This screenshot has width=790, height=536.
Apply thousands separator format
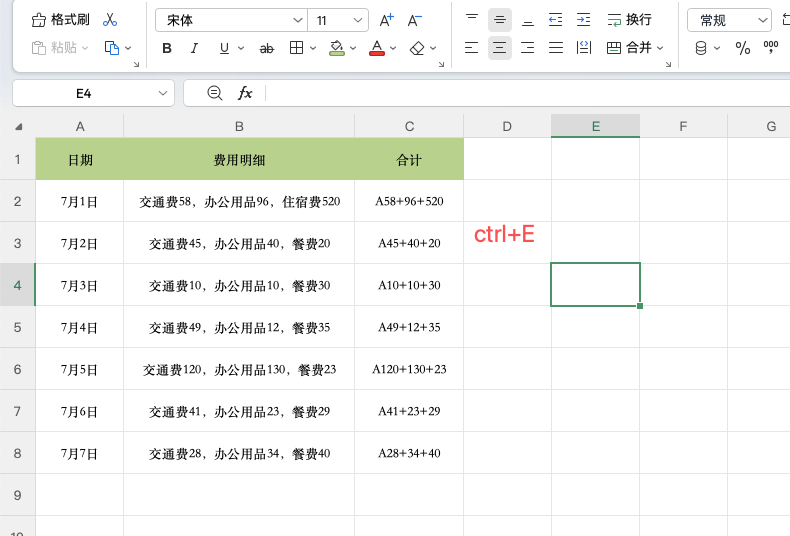tap(771, 47)
